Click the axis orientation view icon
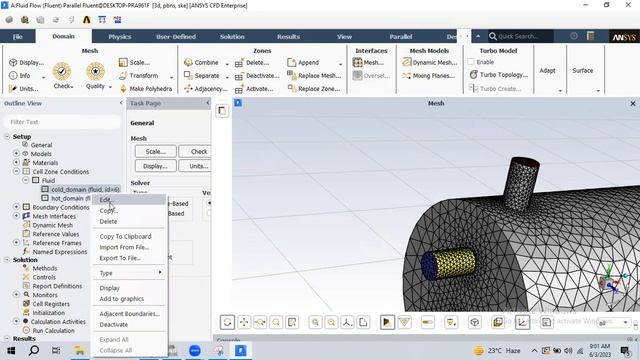 coord(347,322)
